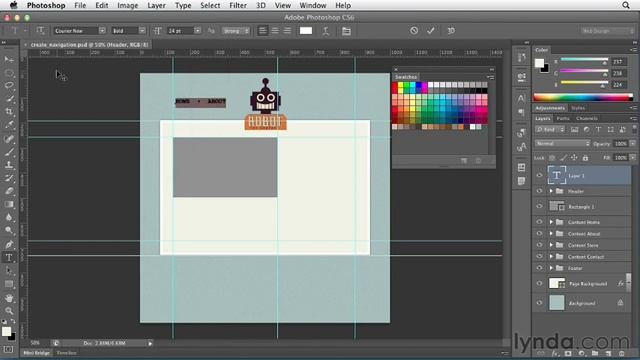Image resolution: width=640 pixels, height=360 pixels.
Task: Hide the Footer layer group
Action: click(x=539, y=268)
